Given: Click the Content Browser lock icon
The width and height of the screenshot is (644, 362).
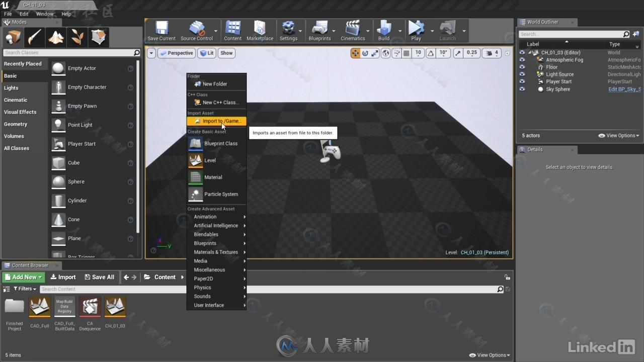Looking at the screenshot, I should click(x=507, y=277).
